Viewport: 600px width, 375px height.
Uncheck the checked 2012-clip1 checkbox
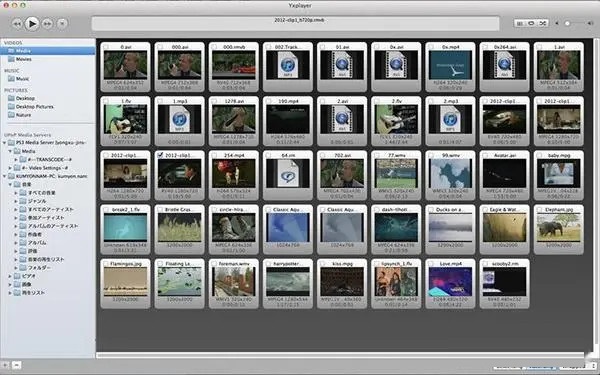tap(160, 155)
